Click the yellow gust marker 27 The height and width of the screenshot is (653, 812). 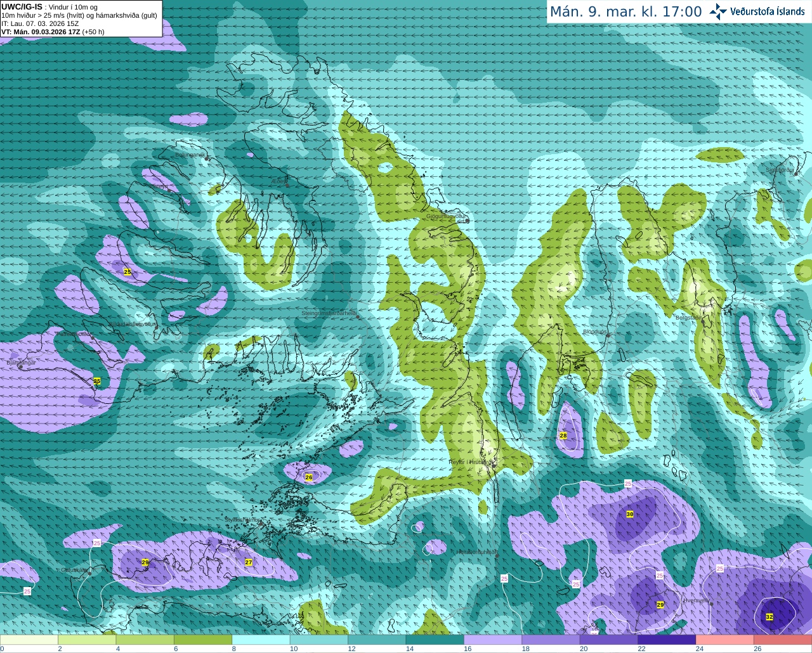coord(249,562)
